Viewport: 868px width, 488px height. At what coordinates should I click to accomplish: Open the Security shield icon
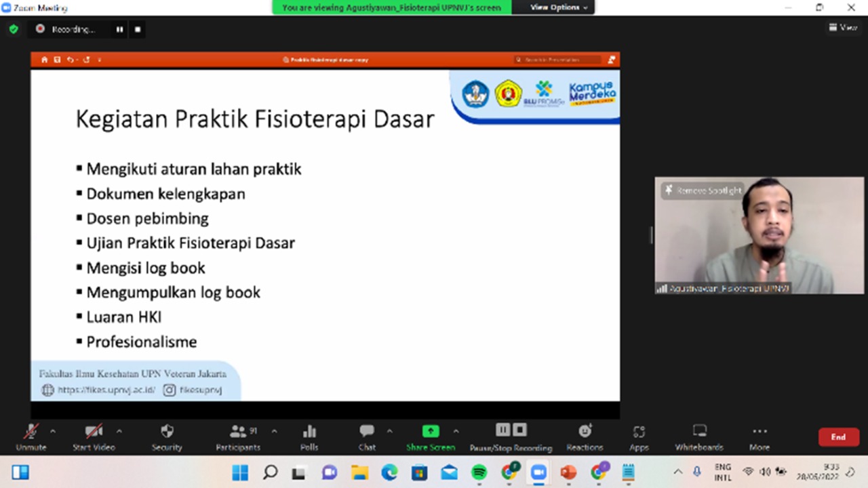click(167, 432)
